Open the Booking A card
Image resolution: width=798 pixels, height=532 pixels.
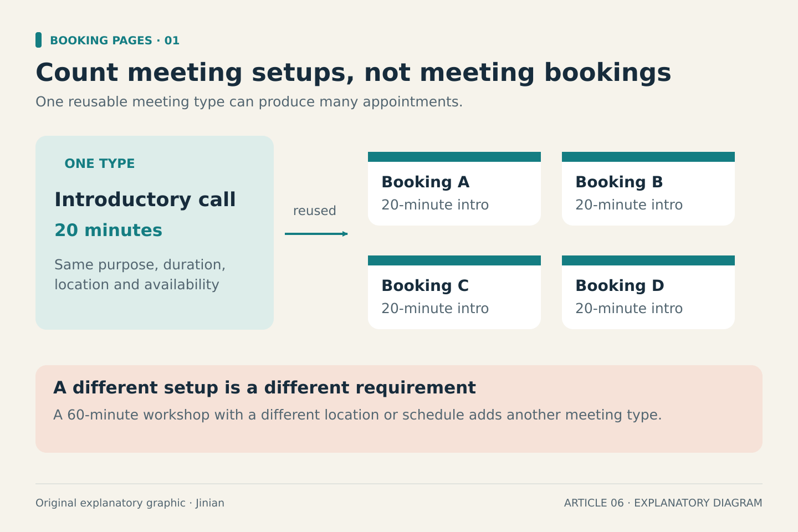click(454, 188)
